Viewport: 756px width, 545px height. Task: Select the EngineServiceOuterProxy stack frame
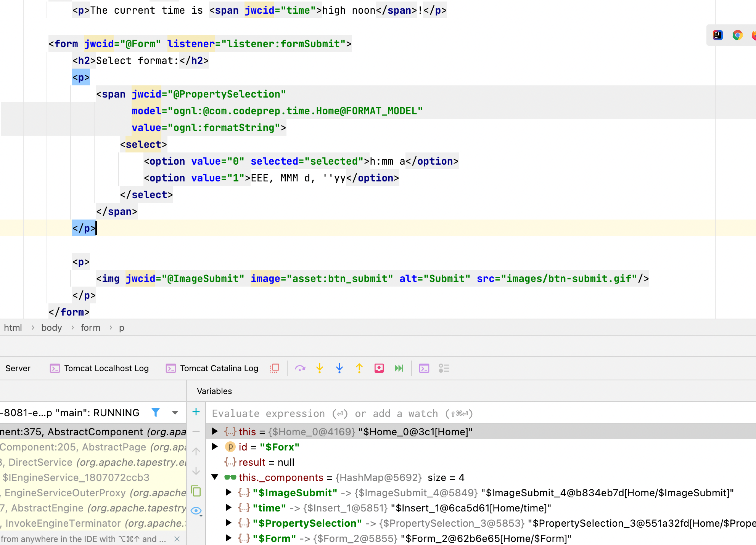click(x=93, y=493)
